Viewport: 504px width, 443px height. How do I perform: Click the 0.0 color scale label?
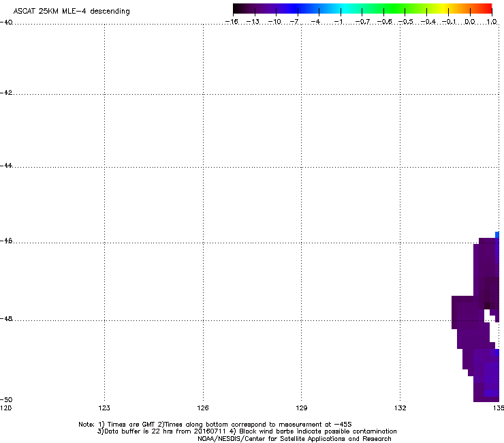pyautogui.click(x=470, y=22)
